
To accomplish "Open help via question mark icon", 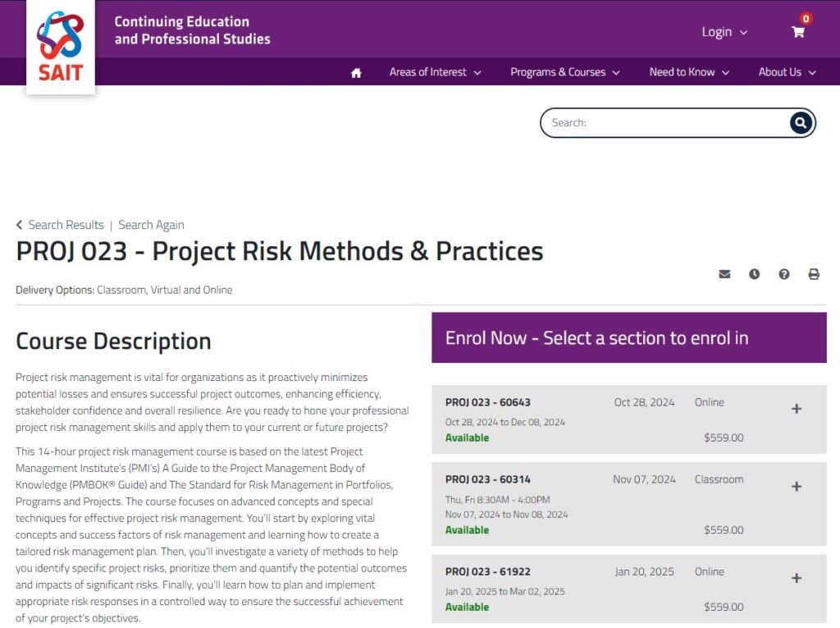I will coord(783,274).
